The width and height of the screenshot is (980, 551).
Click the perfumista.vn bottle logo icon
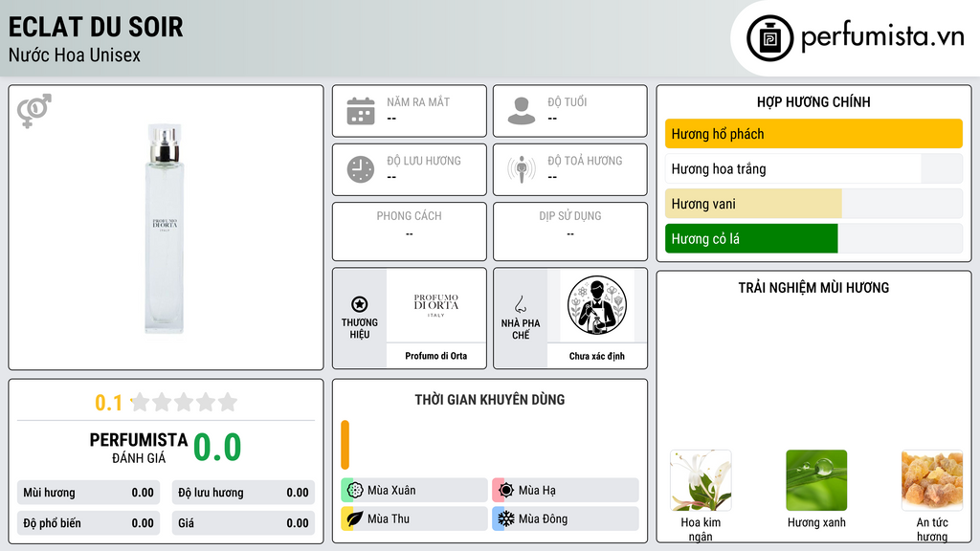[769, 38]
